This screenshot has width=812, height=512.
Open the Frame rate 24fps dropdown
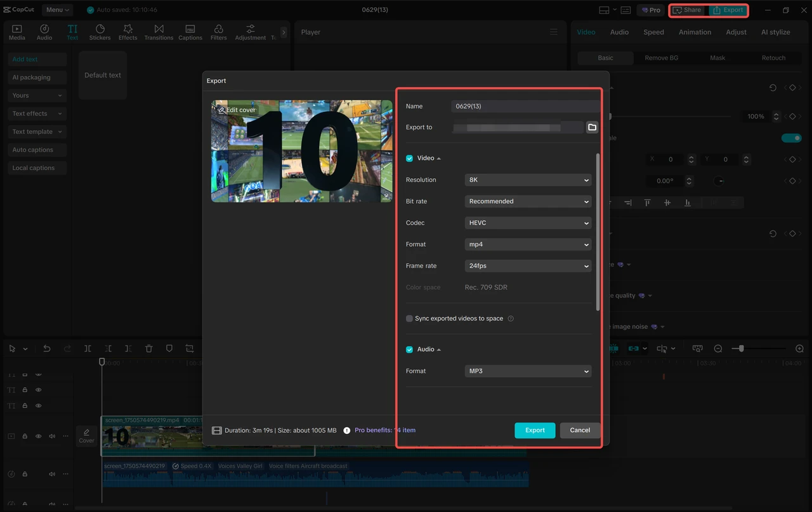click(x=528, y=266)
